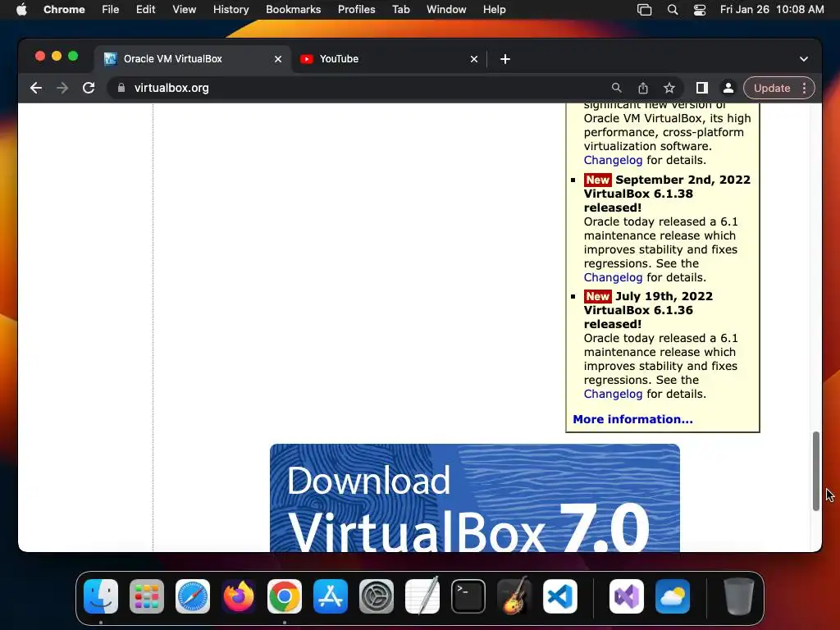This screenshot has width=840, height=630.
Task: Open Spotlight search in menu bar
Action: (x=673, y=10)
